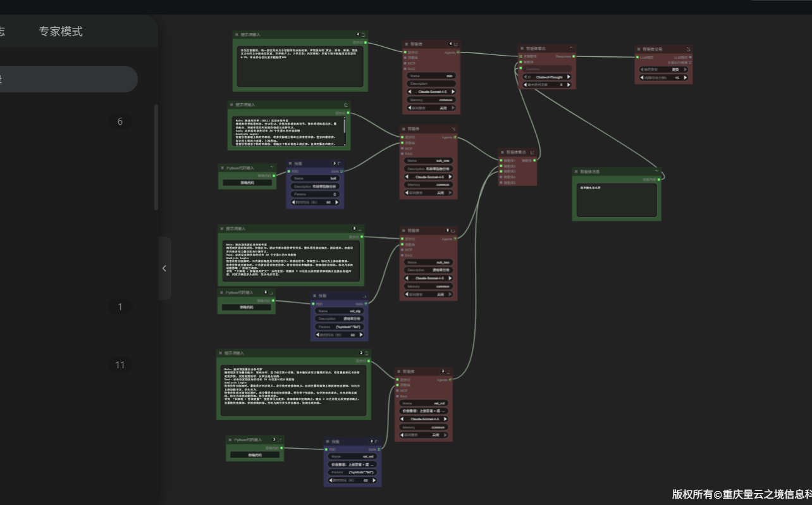The height and width of the screenshot is (505, 812).
Task: Click the Agents output port on min 智能体 node
Action: pyautogui.click(x=458, y=53)
